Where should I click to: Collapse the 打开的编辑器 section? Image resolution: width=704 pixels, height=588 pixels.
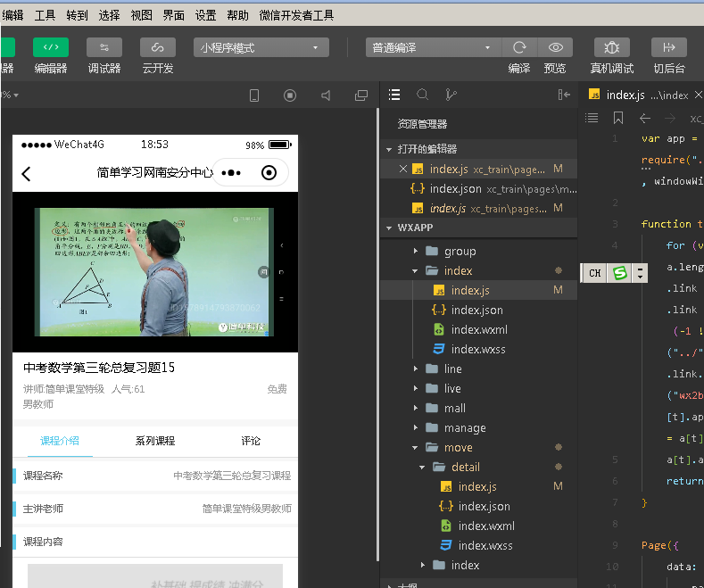pyautogui.click(x=478, y=149)
